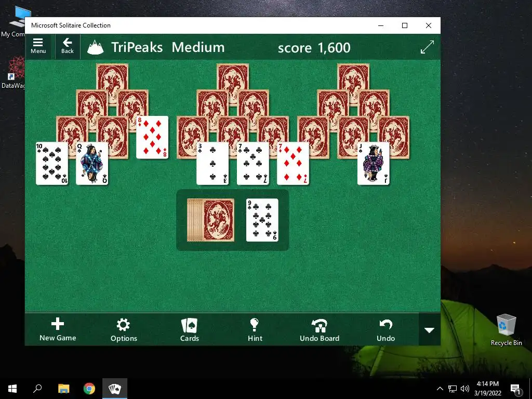532x399 pixels.
Task: Show hidden system tray icons
Action: tap(440, 389)
